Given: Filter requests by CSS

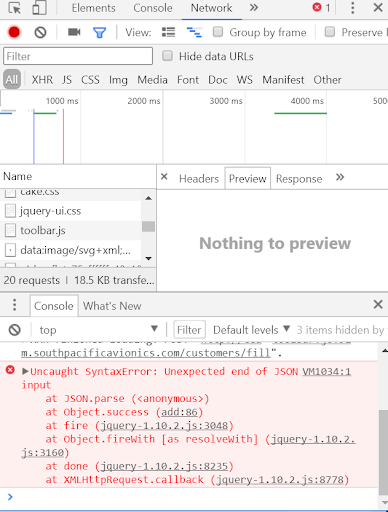Looking at the screenshot, I should click(x=90, y=80).
